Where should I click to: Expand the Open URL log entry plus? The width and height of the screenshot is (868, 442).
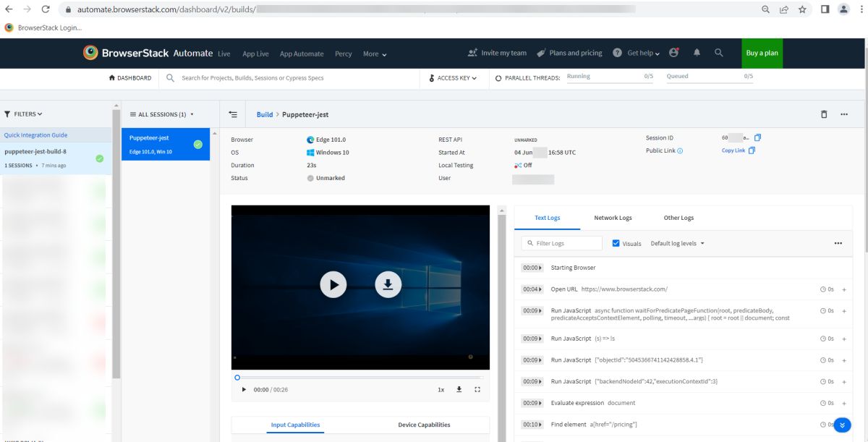844,289
